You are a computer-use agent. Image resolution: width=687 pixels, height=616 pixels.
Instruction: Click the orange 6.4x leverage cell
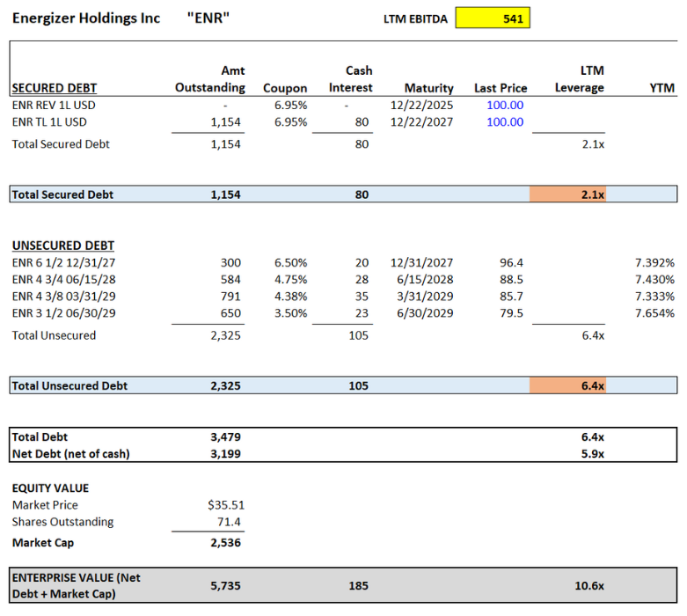pyautogui.click(x=567, y=385)
